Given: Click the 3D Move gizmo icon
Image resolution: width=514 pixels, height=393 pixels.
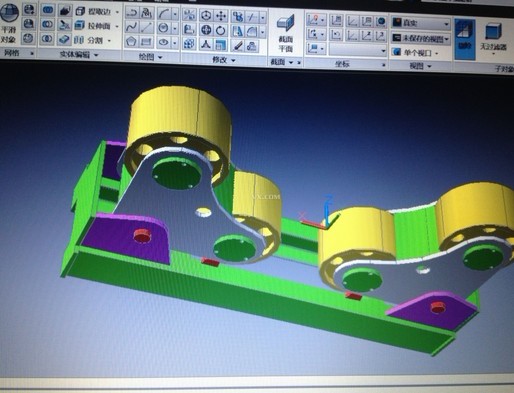Looking at the screenshot, I should tap(206, 15).
